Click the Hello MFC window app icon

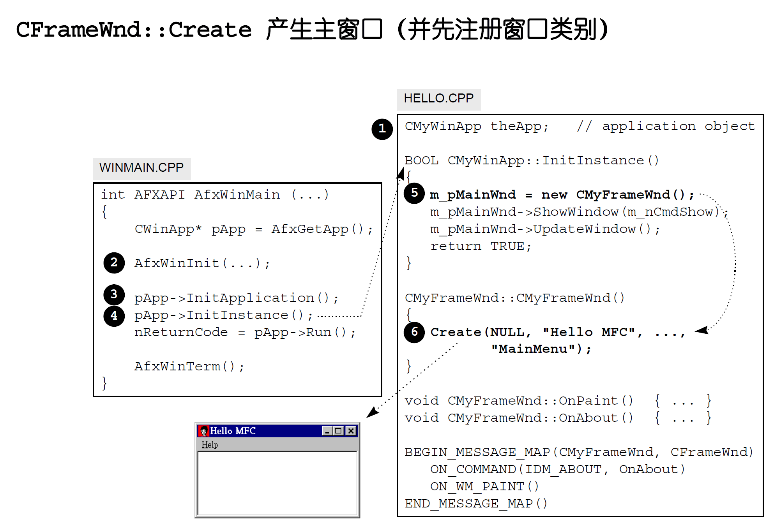point(203,431)
